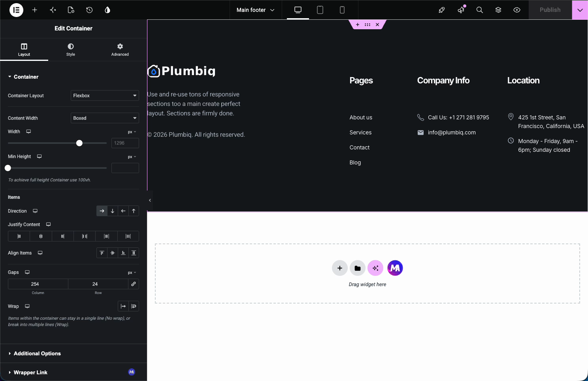The height and width of the screenshot is (381, 588).
Task: Select the Wrap option
Action: coord(134,306)
